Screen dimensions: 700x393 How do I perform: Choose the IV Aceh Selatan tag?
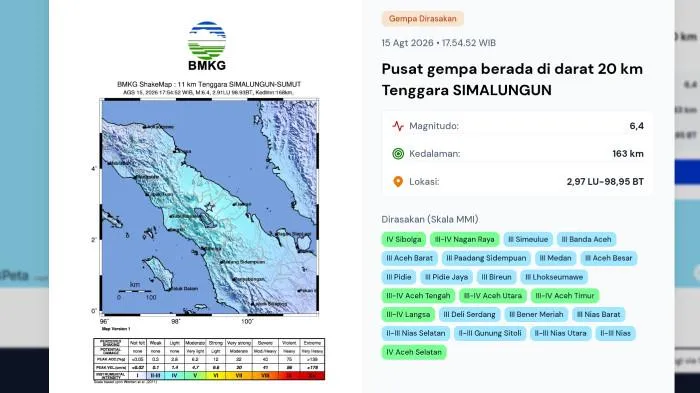414,352
